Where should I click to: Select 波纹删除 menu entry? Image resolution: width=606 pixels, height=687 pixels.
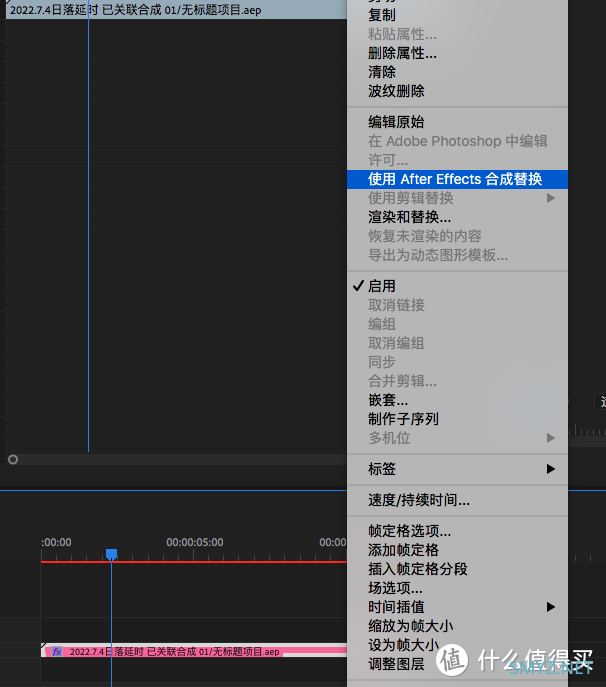tap(457, 91)
